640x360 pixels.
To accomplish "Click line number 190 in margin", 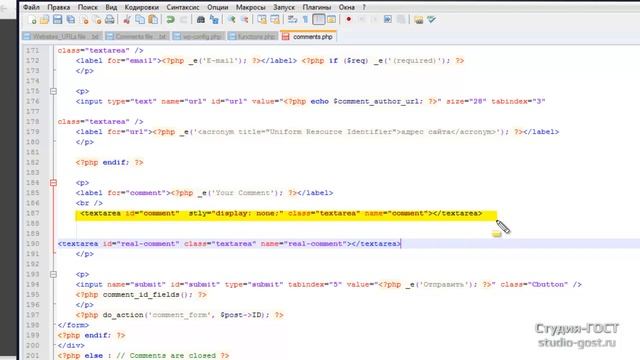I will [x=32, y=244].
